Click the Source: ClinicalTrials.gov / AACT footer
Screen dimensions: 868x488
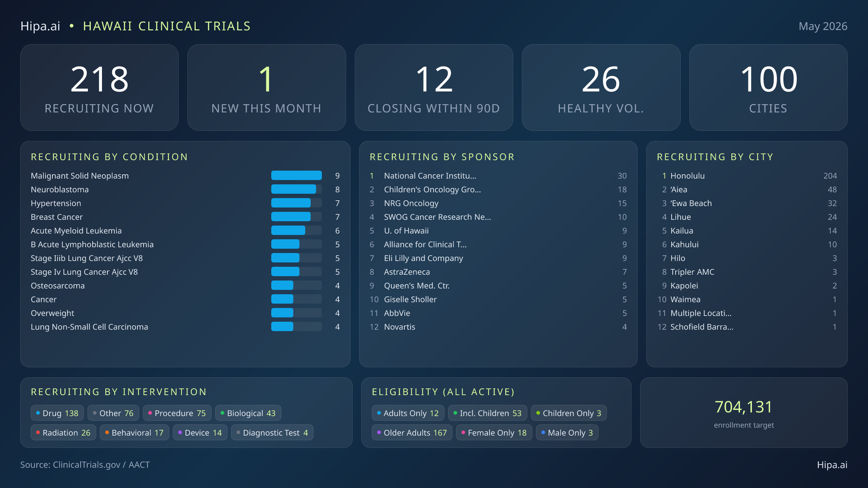point(85,465)
